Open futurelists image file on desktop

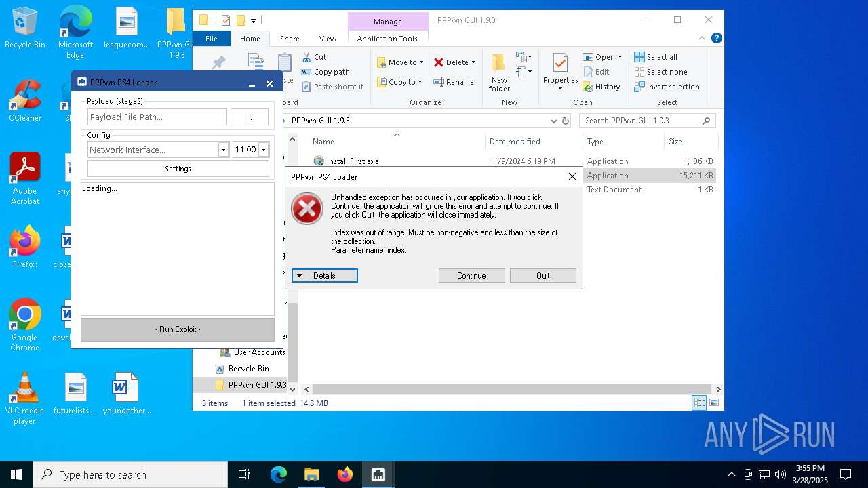tap(75, 394)
